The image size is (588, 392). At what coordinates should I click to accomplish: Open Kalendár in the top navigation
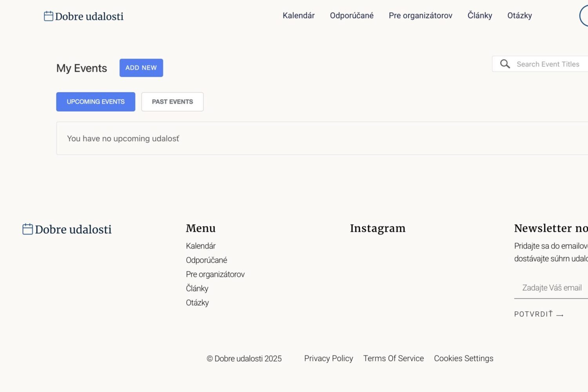coord(299,16)
